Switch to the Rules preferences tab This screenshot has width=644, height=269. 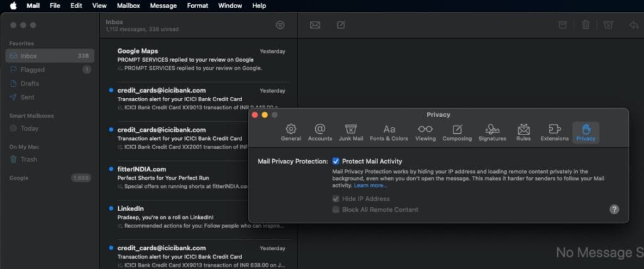524,133
